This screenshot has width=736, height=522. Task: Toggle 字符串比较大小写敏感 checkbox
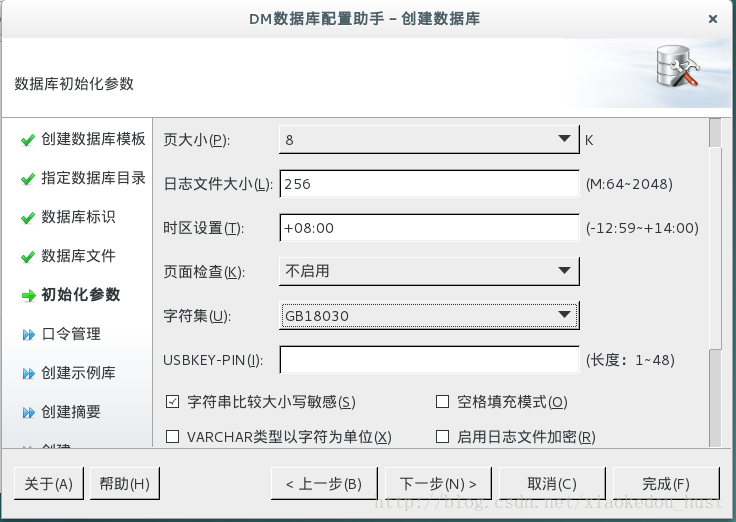tap(172, 402)
